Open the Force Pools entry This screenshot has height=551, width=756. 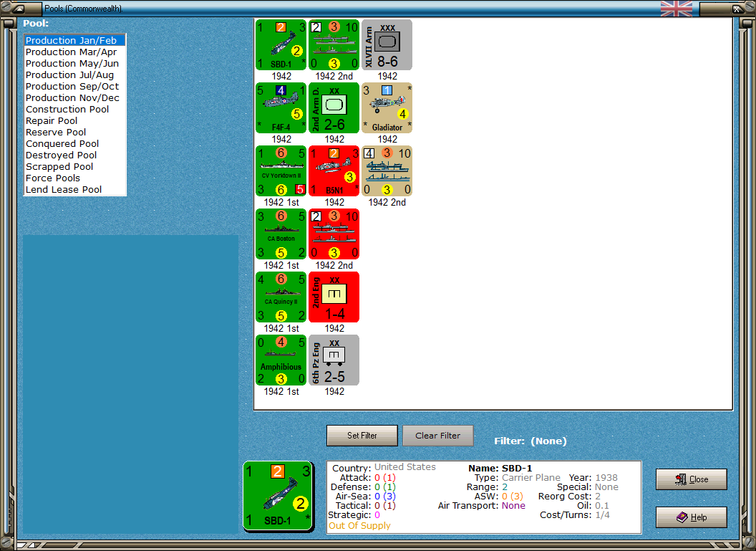point(74,178)
